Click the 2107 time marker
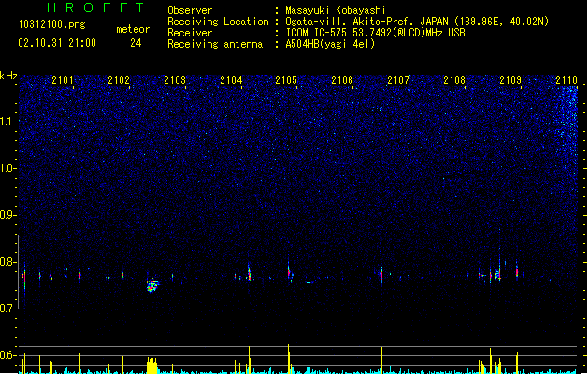The width and height of the screenshot is (588, 374). pos(398,79)
